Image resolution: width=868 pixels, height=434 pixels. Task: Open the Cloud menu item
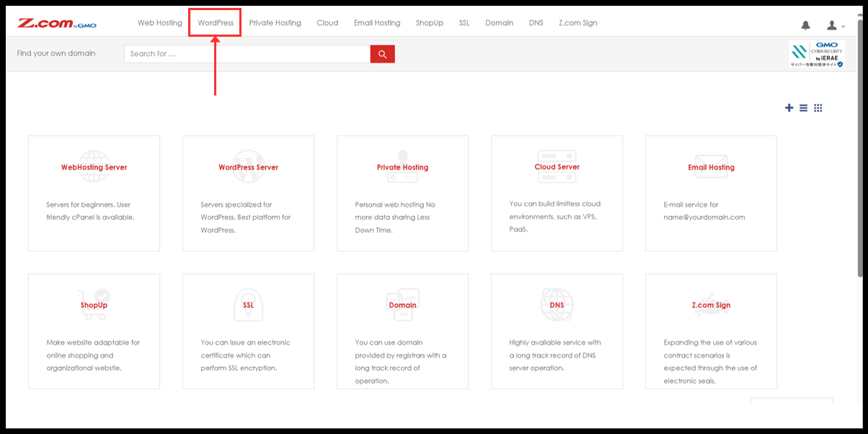point(327,23)
